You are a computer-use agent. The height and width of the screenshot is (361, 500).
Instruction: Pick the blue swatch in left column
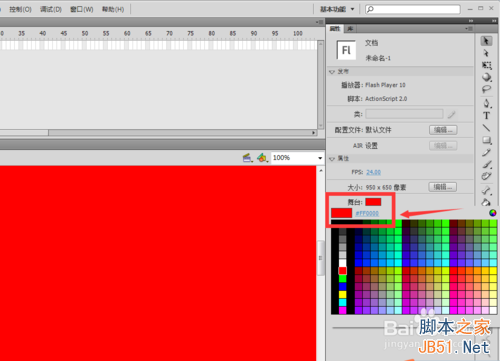(x=343, y=286)
